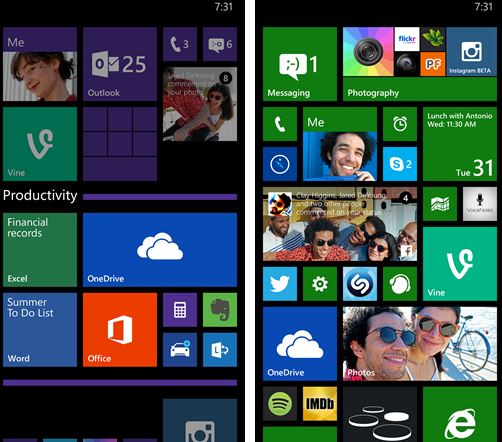Viewport: 502px width, 442px height.
Task: Open the Lync tile
Action: pos(220,350)
